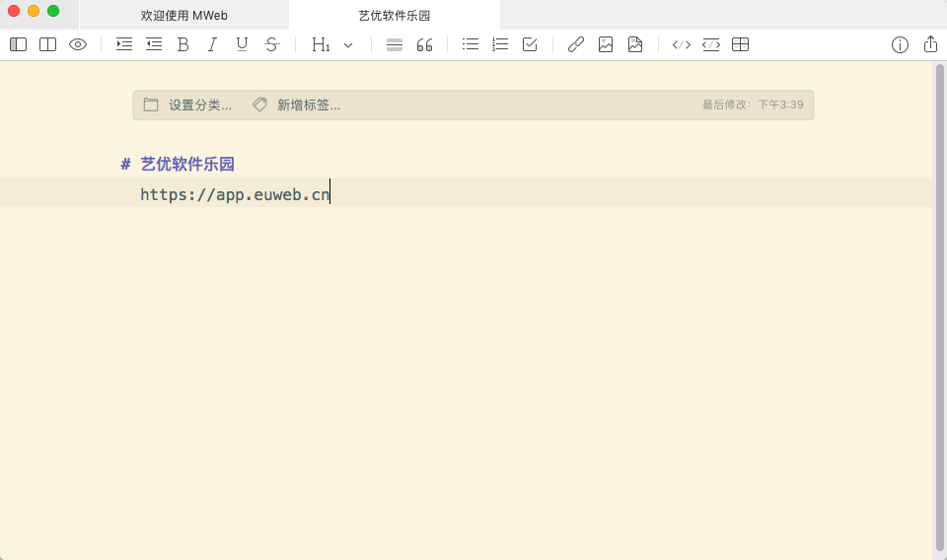Increase indent of current line
Image resolution: width=947 pixels, height=560 pixels.
tap(124, 44)
